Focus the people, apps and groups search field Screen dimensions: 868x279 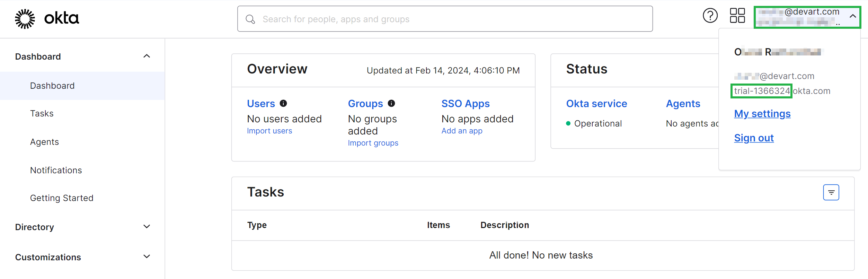[445, 19]
